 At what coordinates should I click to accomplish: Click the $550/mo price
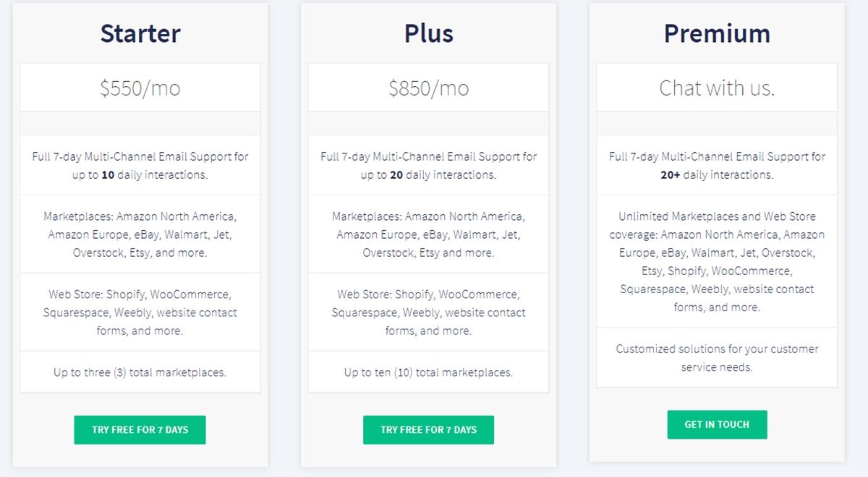[140, 88]
